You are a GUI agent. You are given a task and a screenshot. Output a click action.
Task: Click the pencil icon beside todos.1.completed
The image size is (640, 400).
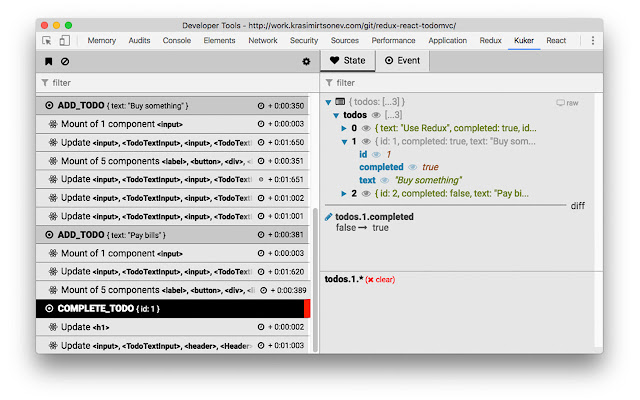click(x=329, y=217)
